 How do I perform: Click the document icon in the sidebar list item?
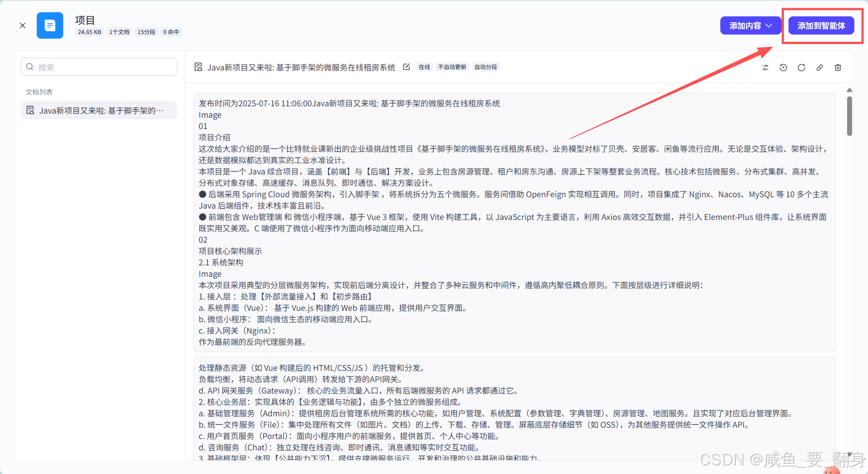click(x=30, y=110)
